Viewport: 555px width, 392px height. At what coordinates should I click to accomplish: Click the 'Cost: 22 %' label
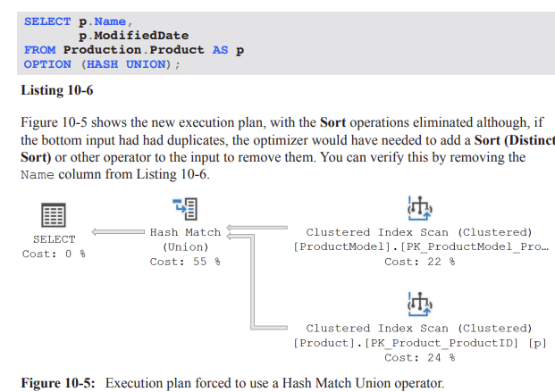(x=419, y=262)
